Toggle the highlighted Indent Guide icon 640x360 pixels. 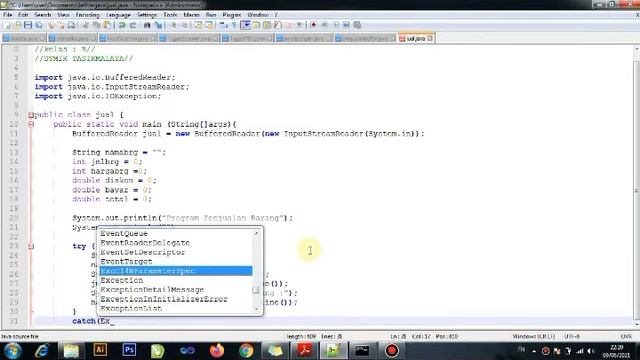(245, 25)
